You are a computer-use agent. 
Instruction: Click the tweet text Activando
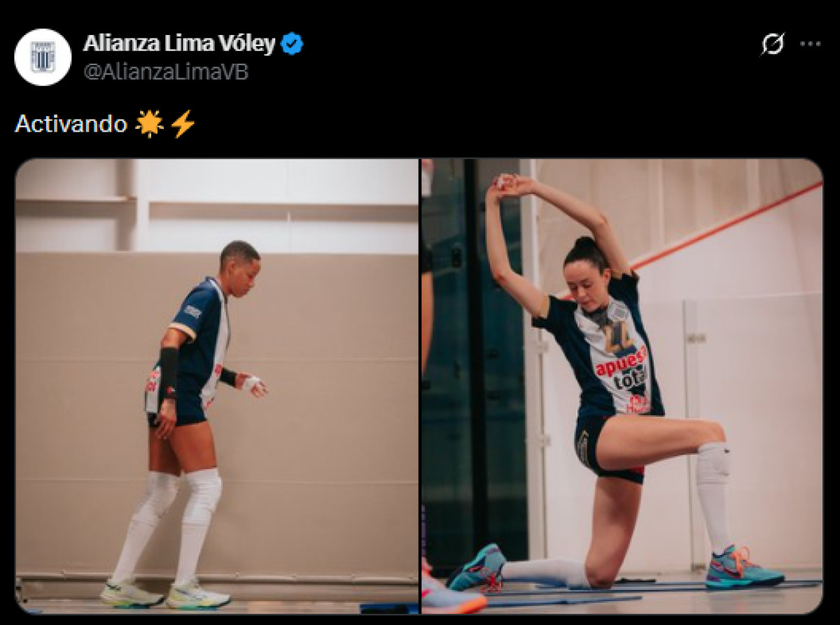71,124
